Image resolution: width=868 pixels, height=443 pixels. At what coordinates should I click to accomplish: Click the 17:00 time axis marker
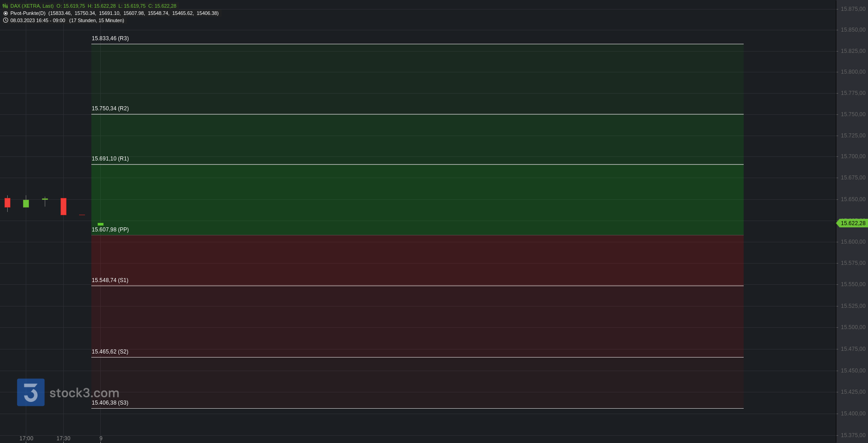pyautogui.click(x=26, y=438)
